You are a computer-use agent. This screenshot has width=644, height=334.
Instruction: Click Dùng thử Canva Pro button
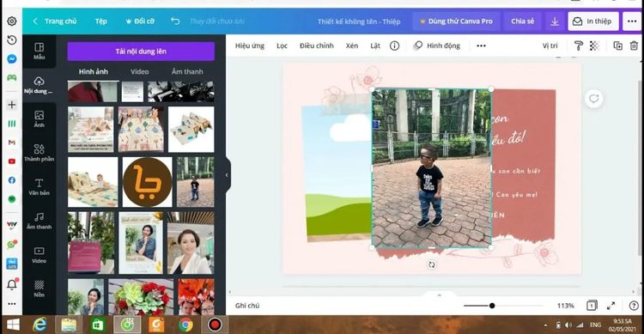[x=456, y=21]
